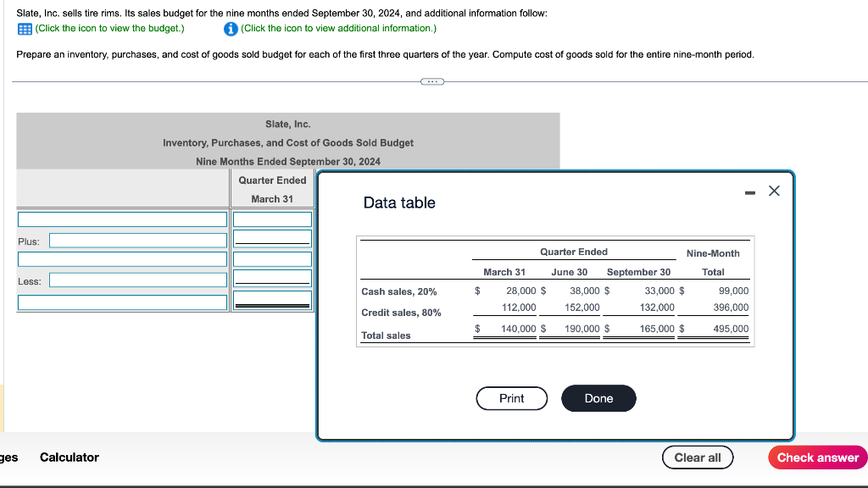Click the Print button

pyautogui.click(x=511, y=398)
